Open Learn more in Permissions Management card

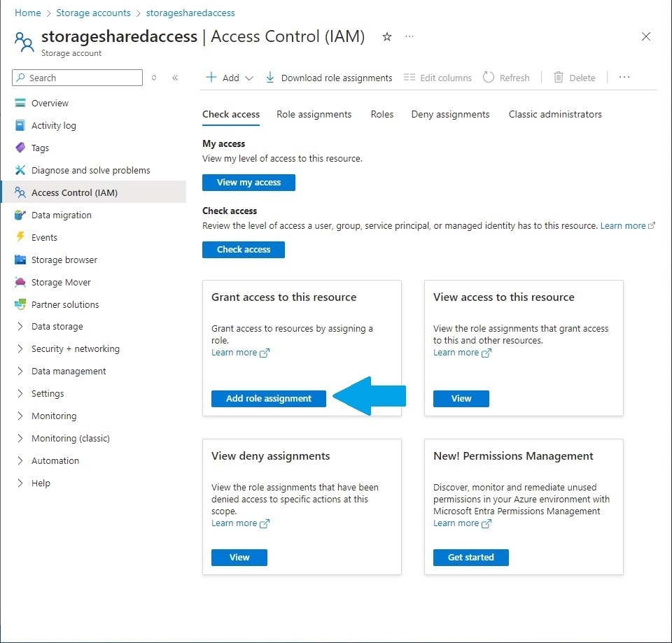click(x=463, y=523)
